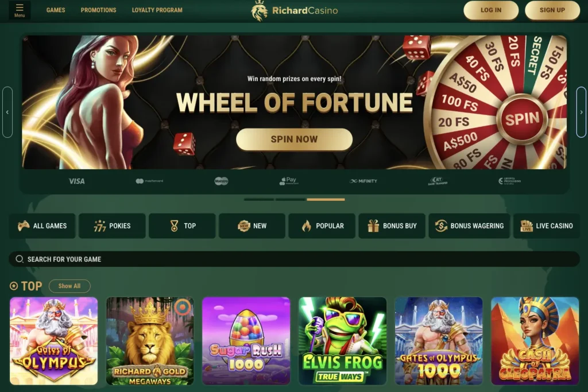Click the search magnifier icon
The image size is (588, 392).
20,259
